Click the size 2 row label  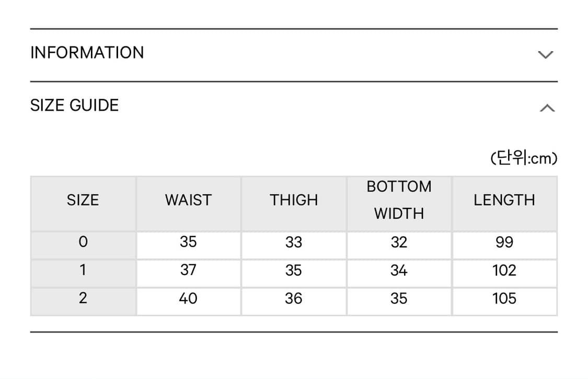click(x=83, y=299)
